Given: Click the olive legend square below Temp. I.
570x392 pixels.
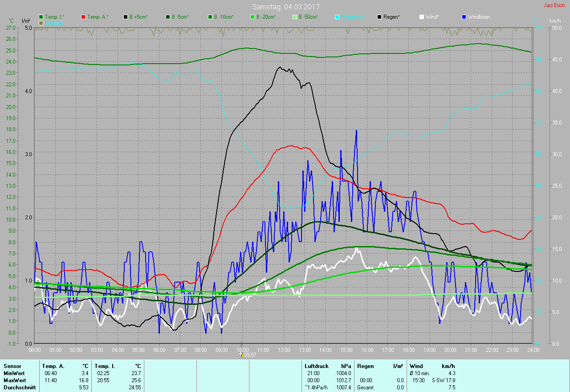Looking at the screenshot, I should point(41,23).
